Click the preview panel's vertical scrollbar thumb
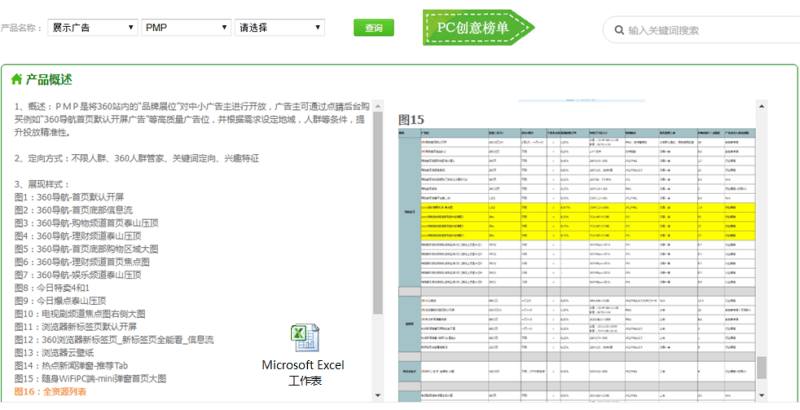Viewport: 800px width, 410px height. tap(762, 368)
